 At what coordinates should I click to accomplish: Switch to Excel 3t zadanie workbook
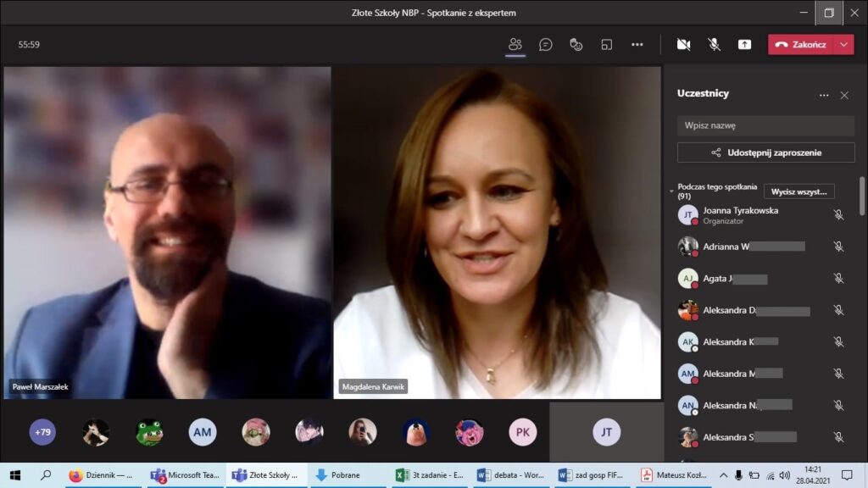[429, 475]
